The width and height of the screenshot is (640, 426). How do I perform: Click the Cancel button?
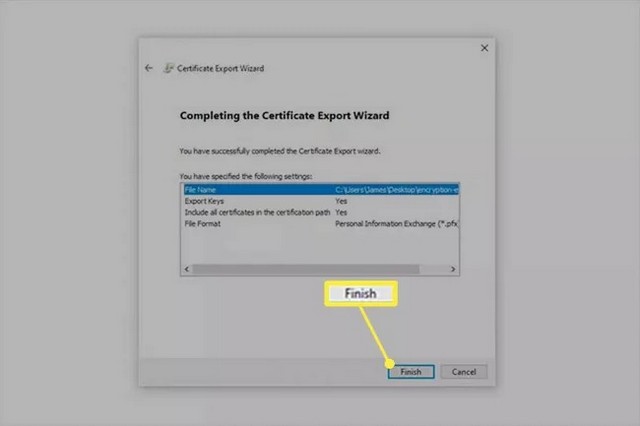(x=464, y=372)
